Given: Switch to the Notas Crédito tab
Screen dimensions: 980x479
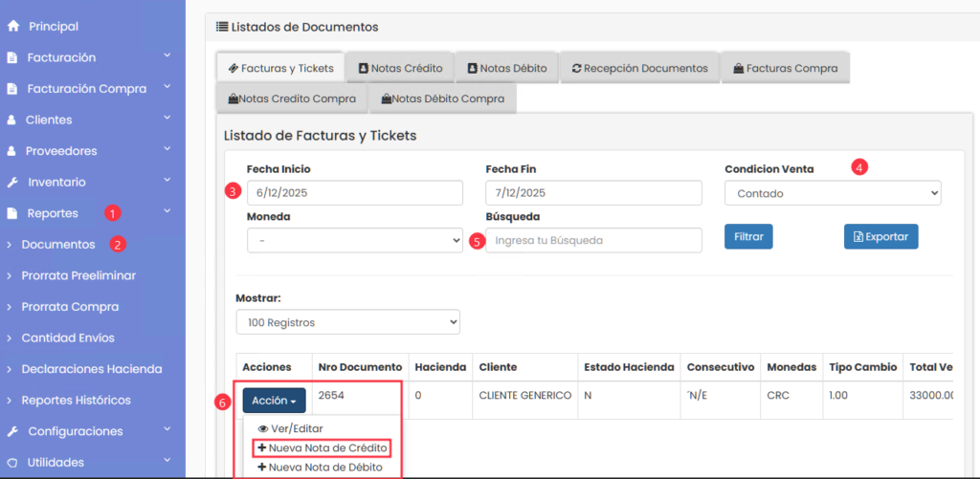Looking at the screenshot, I should click(399, 69).
